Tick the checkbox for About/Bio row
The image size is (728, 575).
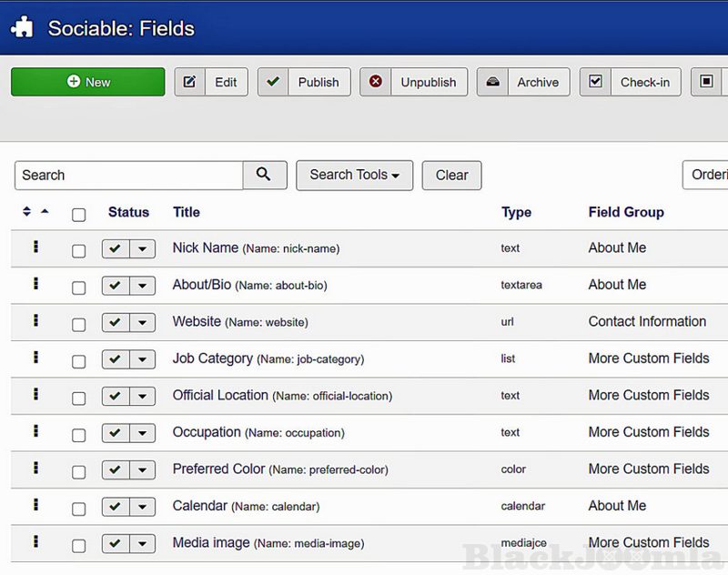click(78, 287)
